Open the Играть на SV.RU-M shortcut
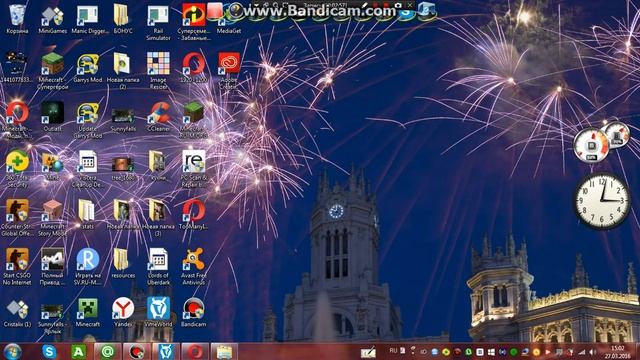640x360 pixels. coord(88,267)
